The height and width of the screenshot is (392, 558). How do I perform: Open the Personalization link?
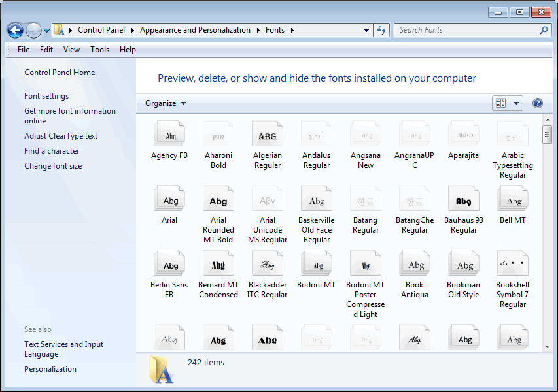coord(50,369)
